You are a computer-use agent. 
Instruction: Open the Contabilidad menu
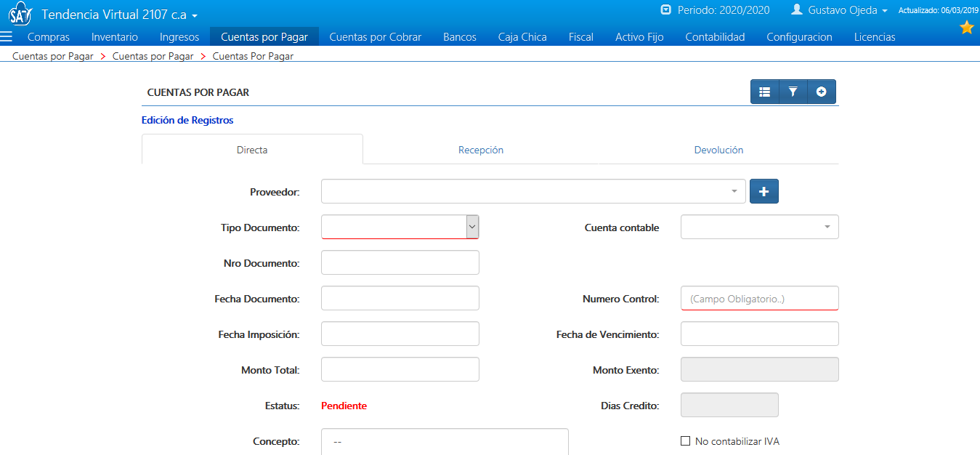[715, 36]
